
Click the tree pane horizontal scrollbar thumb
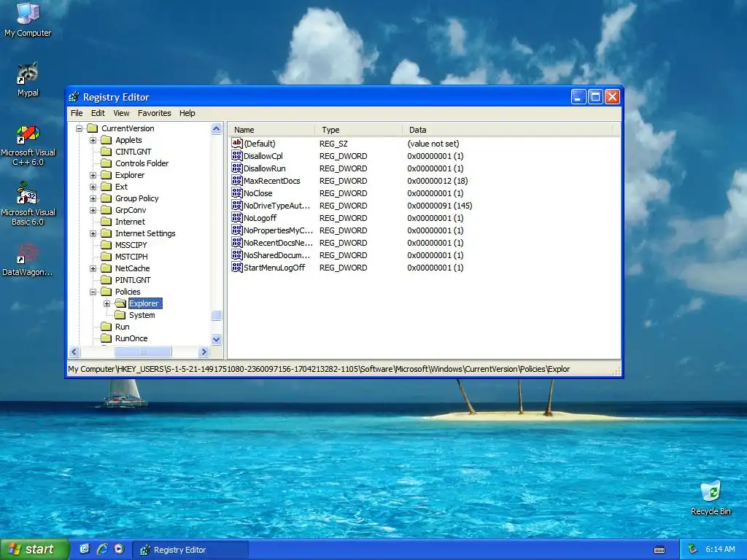click(143, 352)
